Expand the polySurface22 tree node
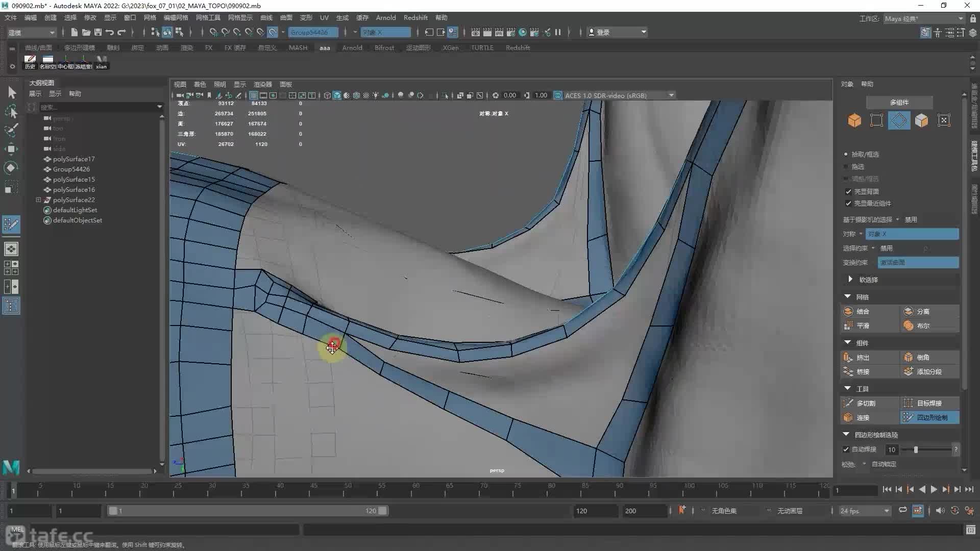 tap(38, 199)
